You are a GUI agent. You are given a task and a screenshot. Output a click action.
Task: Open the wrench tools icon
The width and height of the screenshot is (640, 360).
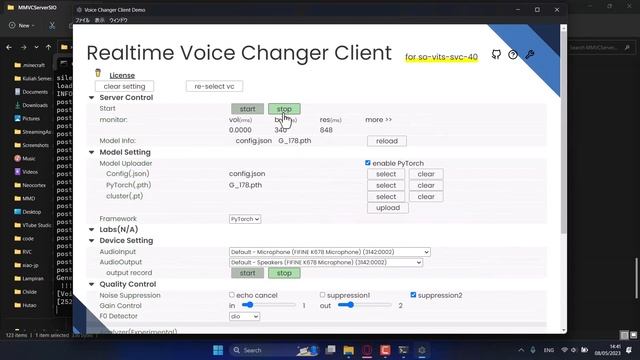529,54
